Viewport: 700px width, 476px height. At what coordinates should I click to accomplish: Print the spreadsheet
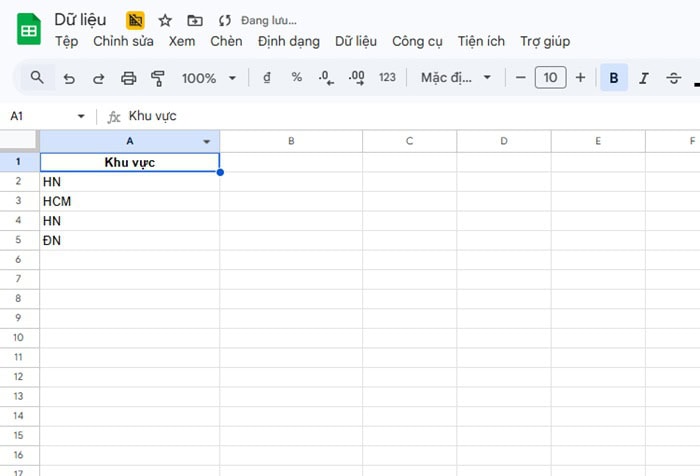coord(128,78)
